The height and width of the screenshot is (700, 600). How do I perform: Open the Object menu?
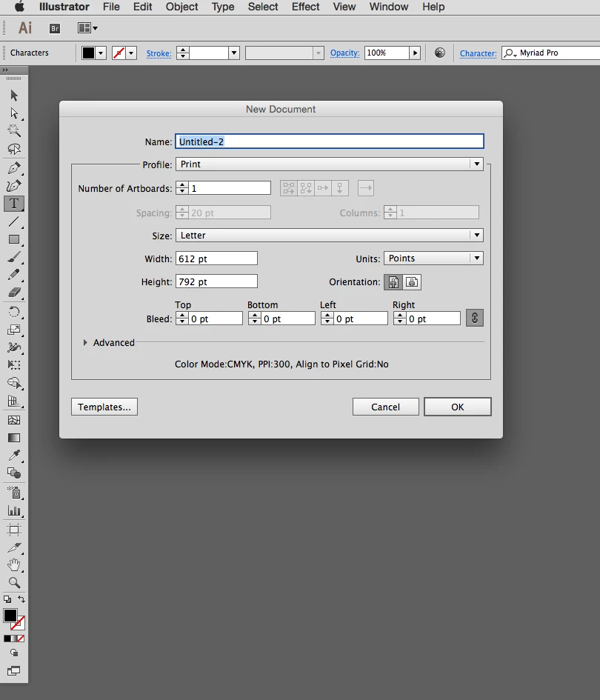click(181, 7)
